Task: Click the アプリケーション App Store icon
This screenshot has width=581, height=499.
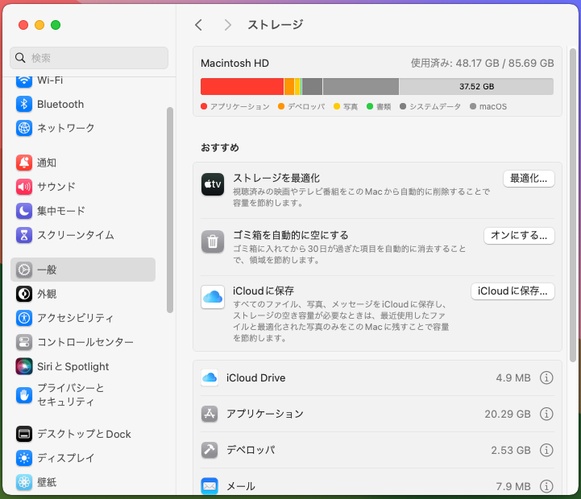Action: 210,414
